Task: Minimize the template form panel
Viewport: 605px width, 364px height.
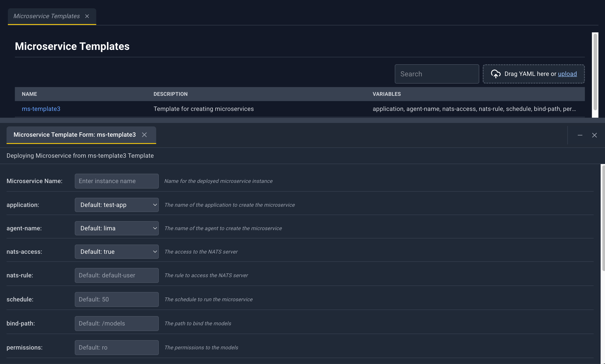Action: [x=580, y=135]
